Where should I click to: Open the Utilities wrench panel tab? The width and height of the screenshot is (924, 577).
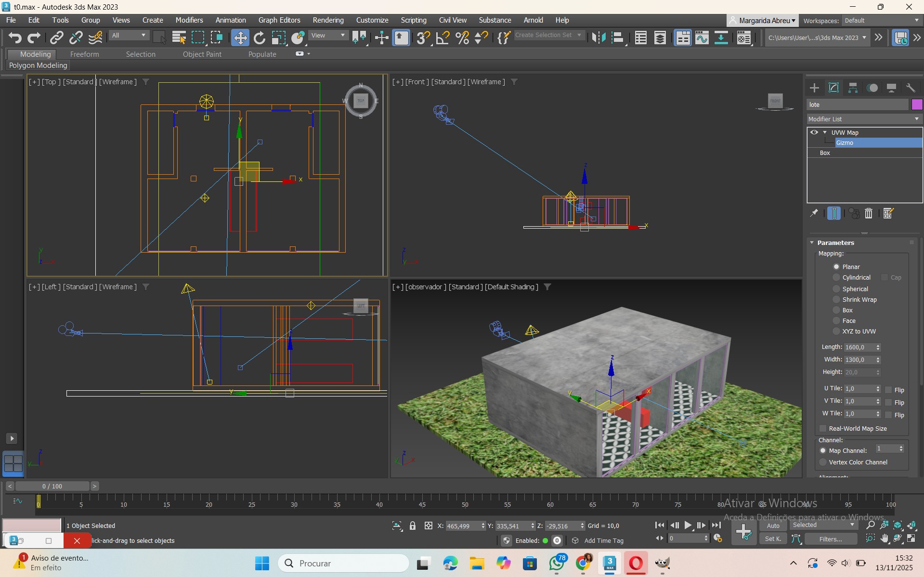[x=911, y=88]
